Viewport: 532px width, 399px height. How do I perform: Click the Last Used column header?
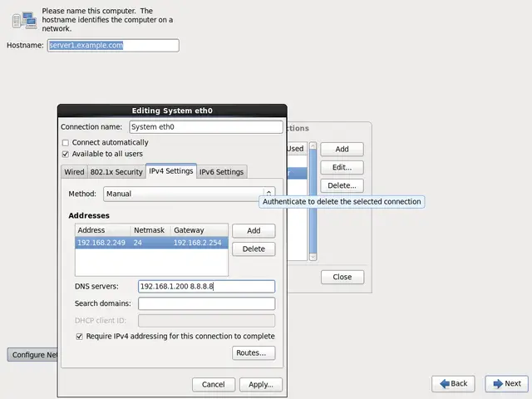coord(297,149)
